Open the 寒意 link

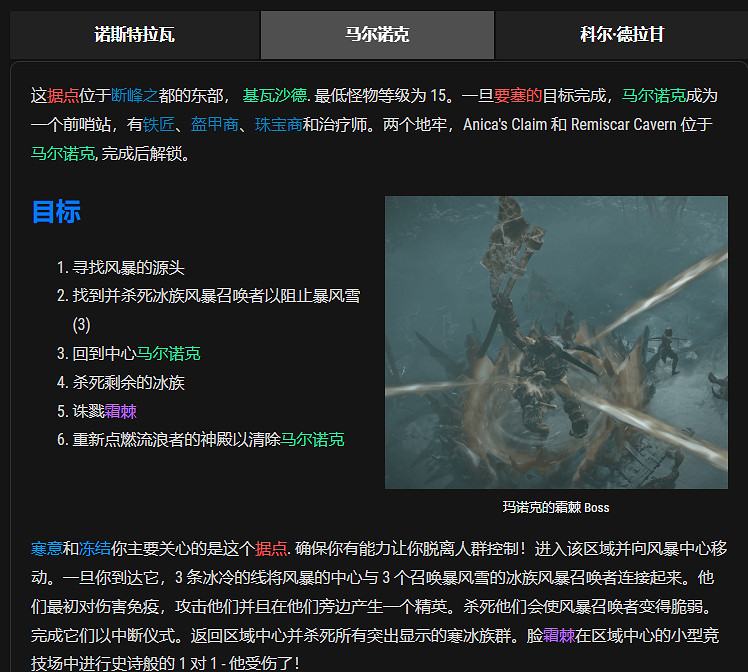(x=47, y=549)
